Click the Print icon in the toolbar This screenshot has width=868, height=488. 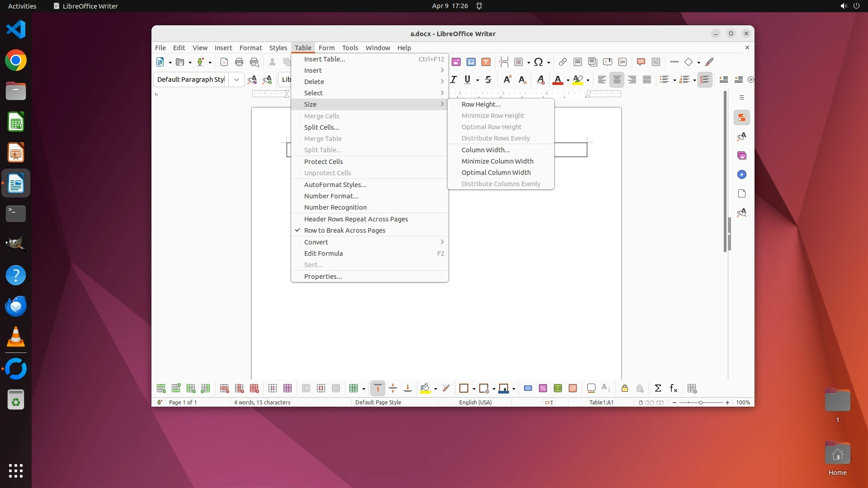[x=239, y=62]
